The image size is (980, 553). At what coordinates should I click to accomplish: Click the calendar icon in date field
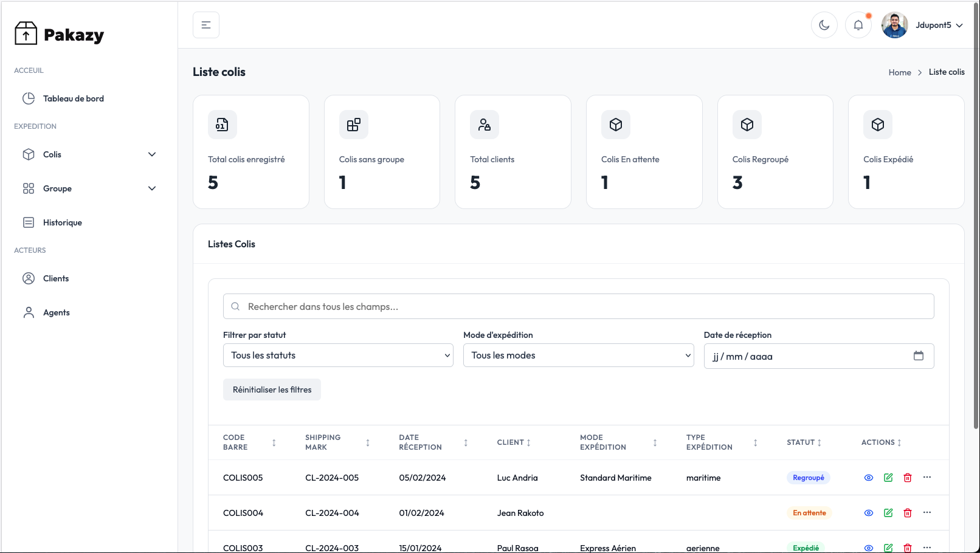coord(918,356)
